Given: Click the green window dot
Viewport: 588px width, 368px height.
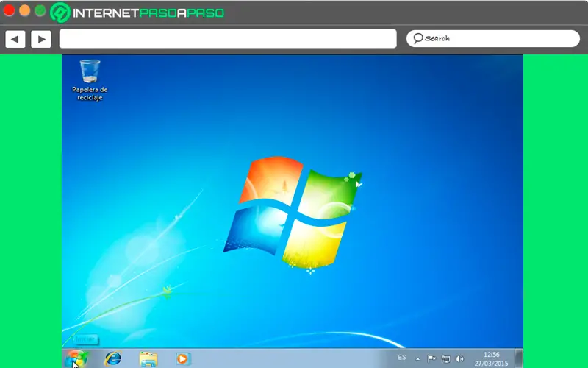Looking at the screenshot, I should click(x=40, y=10).
